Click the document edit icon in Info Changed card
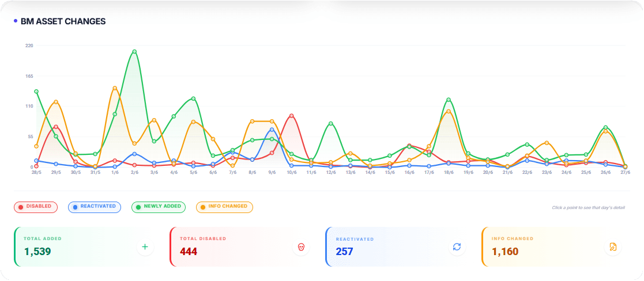 tap(613, 247)
